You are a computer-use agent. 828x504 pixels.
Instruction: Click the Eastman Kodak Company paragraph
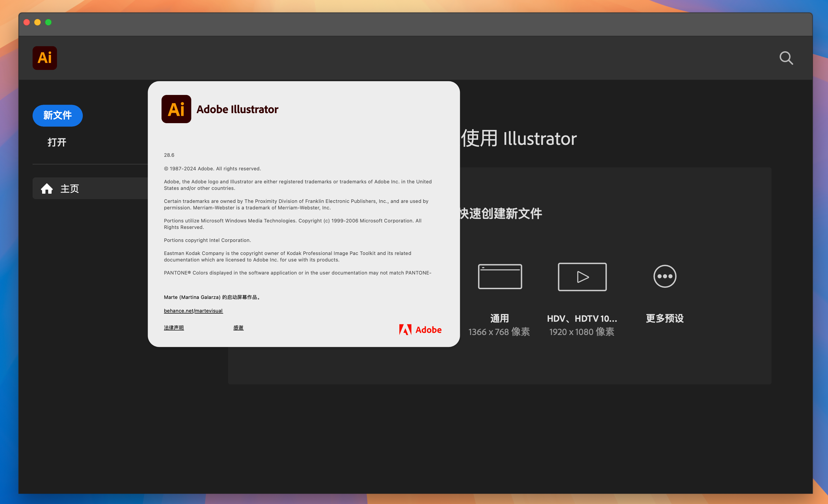coord(288,256)
